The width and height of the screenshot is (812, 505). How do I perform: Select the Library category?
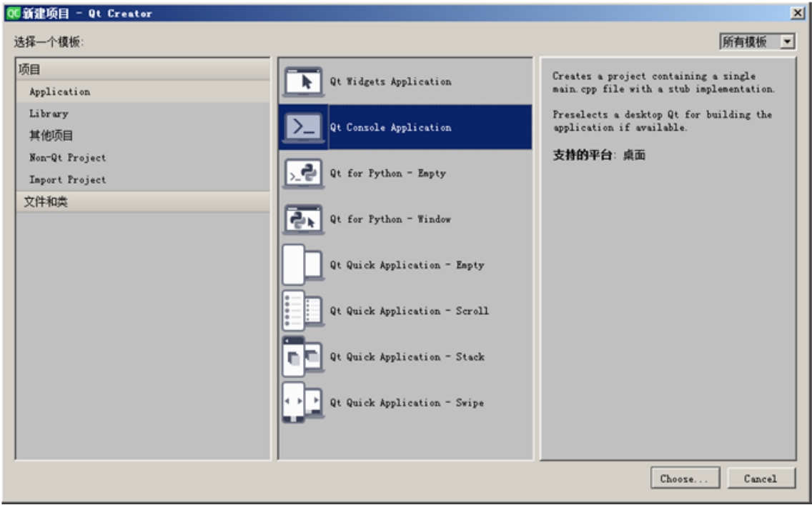(x=143, y=114)
